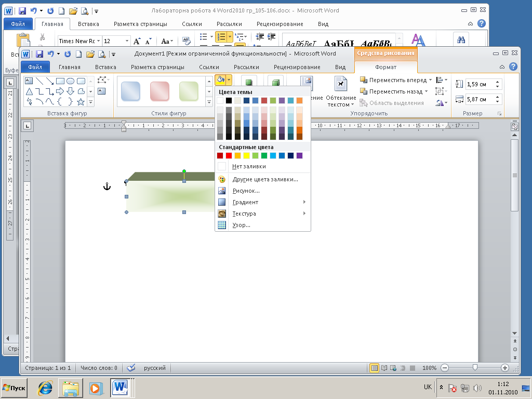Select the Rectangle shape
Image resolution: width=532 pixels, height=399 pixels.
[x=60, y=81]
